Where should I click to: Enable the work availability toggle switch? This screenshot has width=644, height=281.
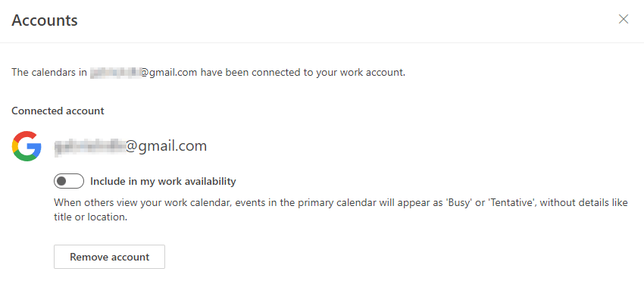(x=69, y=181)
